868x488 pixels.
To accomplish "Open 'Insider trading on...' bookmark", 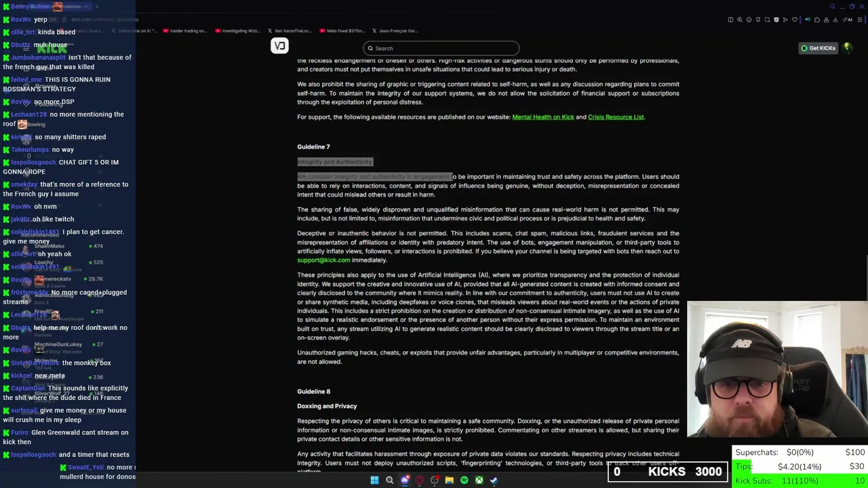I will click(x=184, y=30).
